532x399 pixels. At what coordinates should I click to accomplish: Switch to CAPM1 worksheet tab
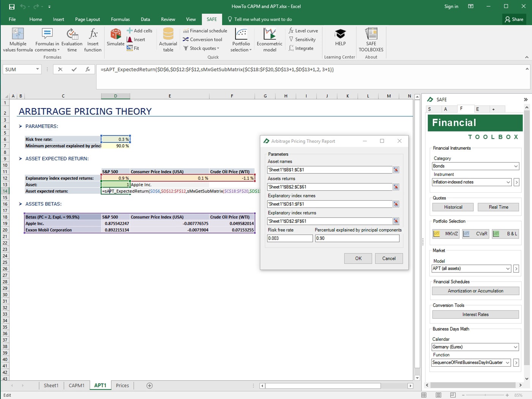(76, 386)
